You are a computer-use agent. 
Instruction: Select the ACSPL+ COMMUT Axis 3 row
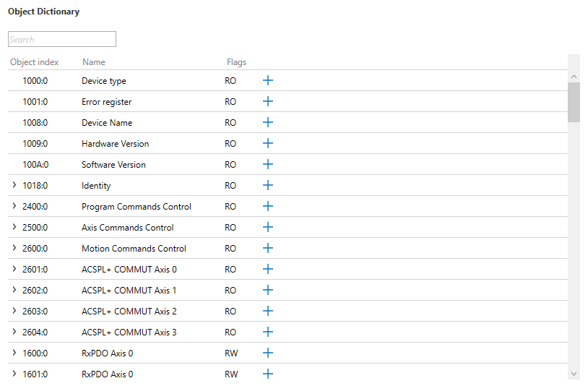click(129, 332)
